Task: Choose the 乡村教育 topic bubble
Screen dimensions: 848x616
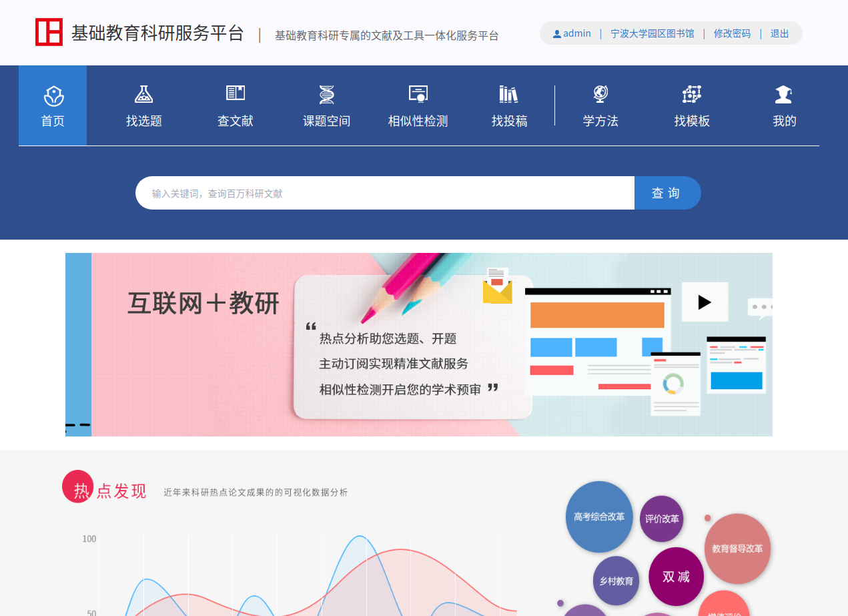Action: [x=616, y=581]
